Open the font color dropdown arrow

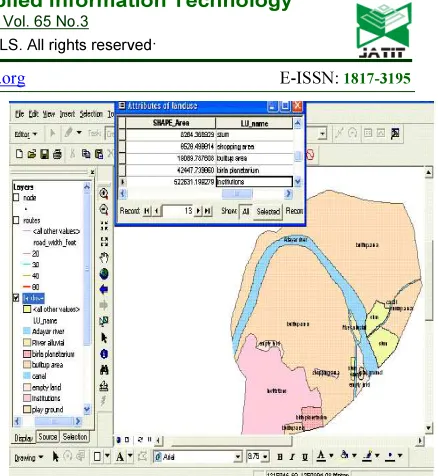(x=331, y=455)
